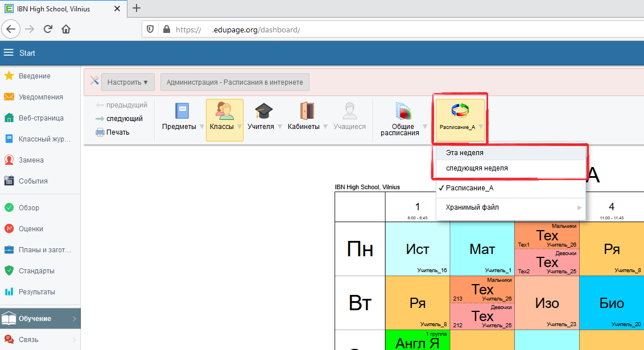Viewport: 644px width, 350px height.
Task: Open the hamburger menu beside Start
Action: [9, 52]
